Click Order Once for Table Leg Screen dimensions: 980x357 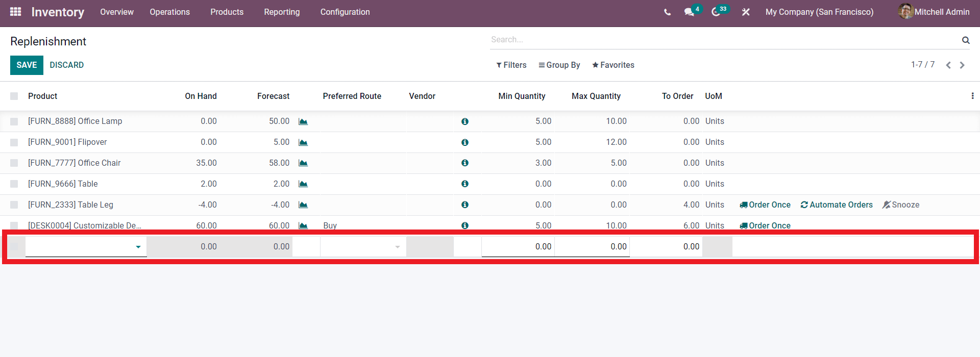click(765, 205)
